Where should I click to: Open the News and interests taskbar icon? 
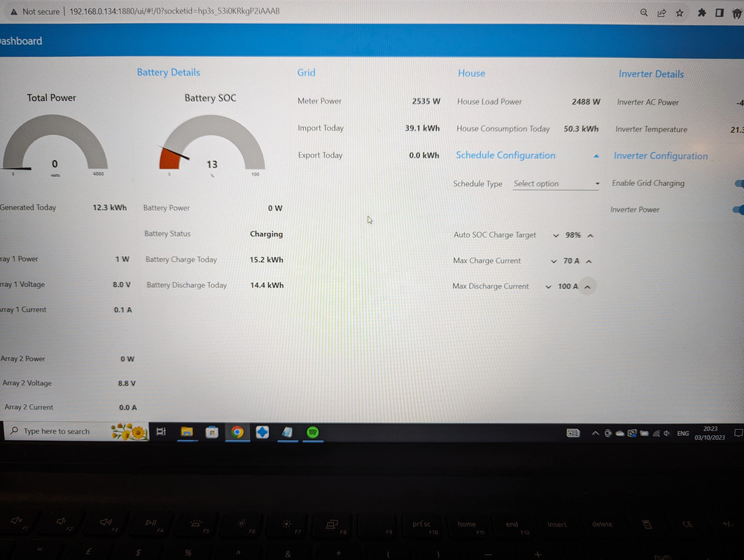pyautogui.click(x=573, y=433)
